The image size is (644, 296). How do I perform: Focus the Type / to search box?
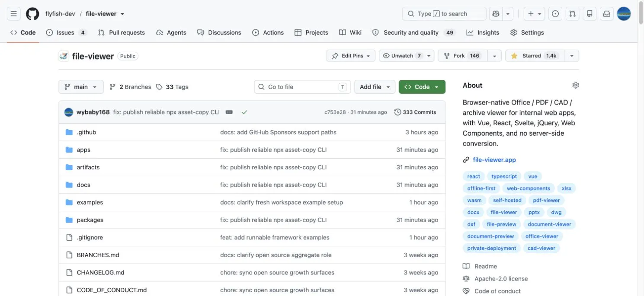[x=444, y=14]
